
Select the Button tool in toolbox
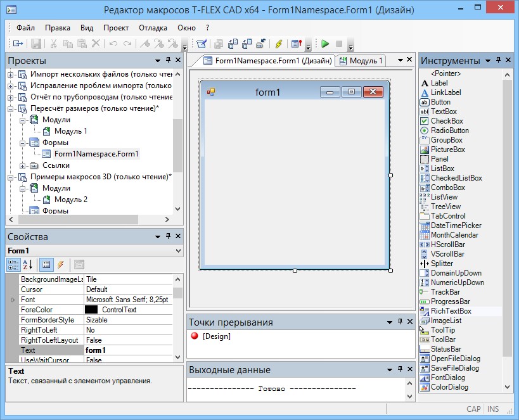(x=440, y=102)
